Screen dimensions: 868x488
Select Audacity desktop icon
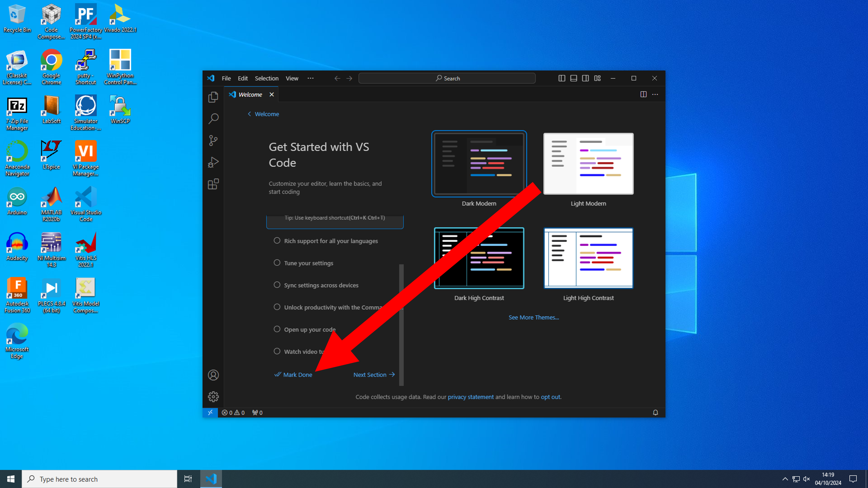[17, 246]
